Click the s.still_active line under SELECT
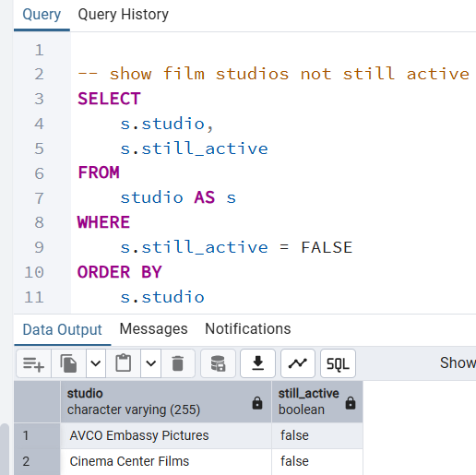 [x=194, y=148]
